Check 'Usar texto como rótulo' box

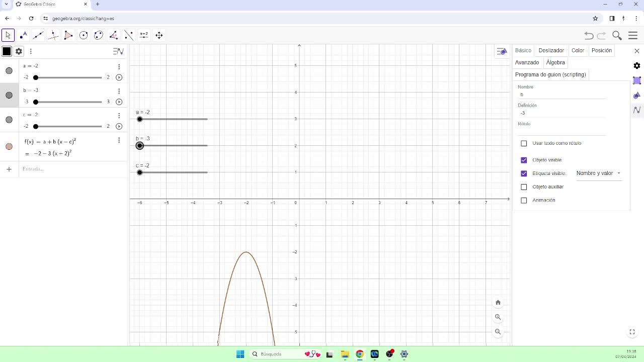524,143
